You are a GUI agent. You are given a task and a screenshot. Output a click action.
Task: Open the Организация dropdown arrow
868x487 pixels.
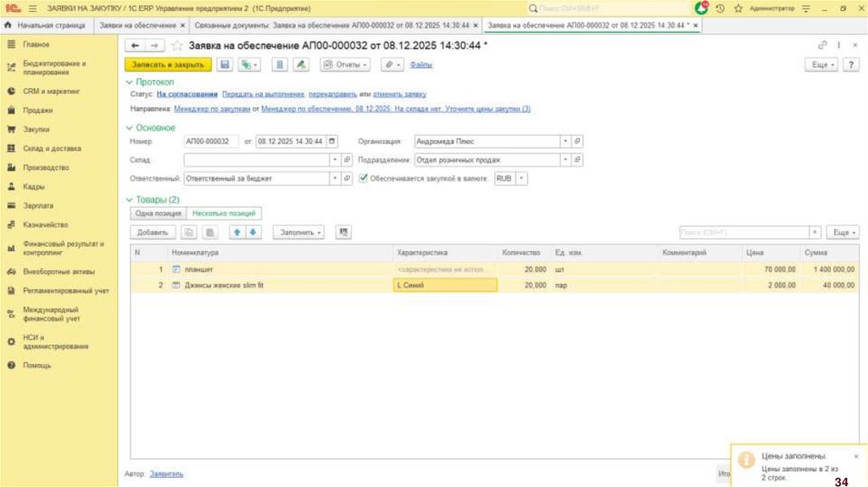tap(565, 142)
